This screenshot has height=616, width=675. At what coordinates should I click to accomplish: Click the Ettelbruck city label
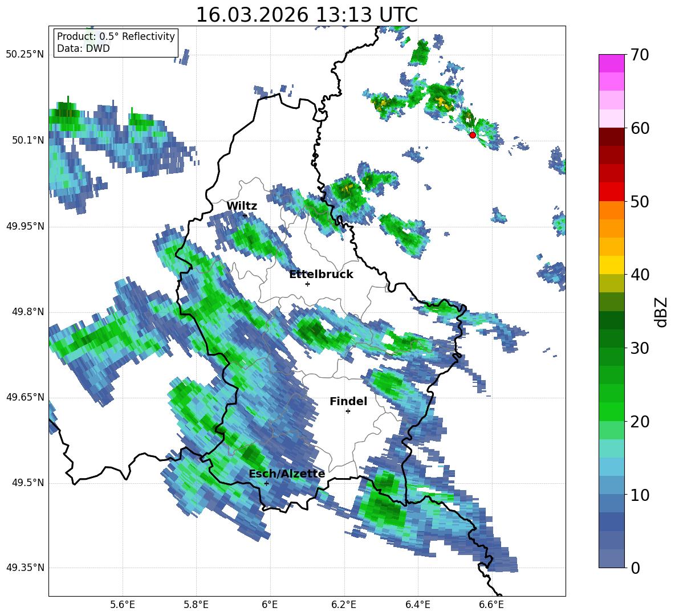(321, 275)
